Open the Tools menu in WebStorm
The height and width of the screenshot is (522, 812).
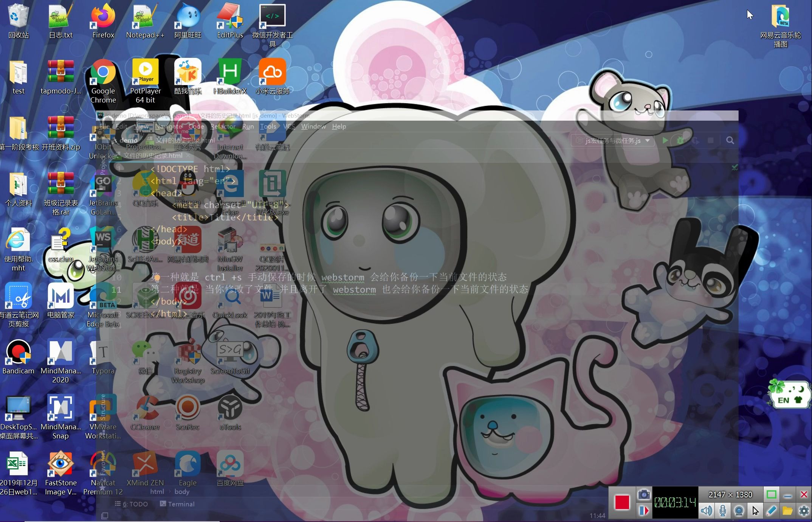tap(268, 126)
